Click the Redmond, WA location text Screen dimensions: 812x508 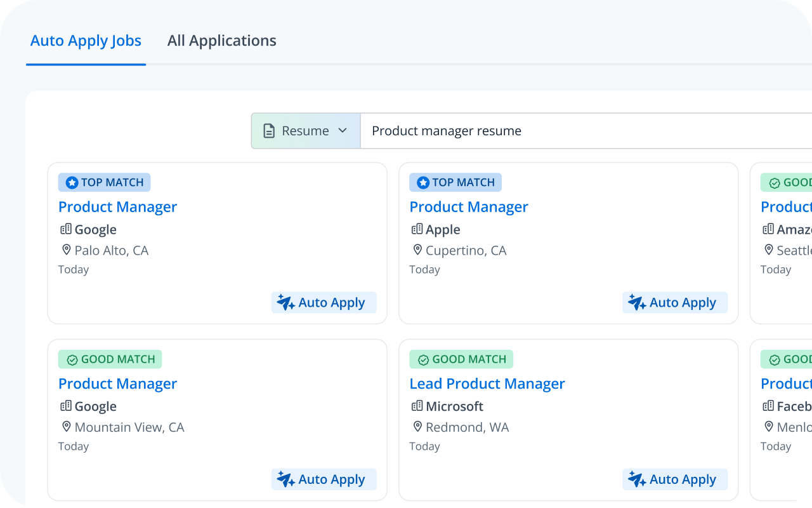coord(468,427)
